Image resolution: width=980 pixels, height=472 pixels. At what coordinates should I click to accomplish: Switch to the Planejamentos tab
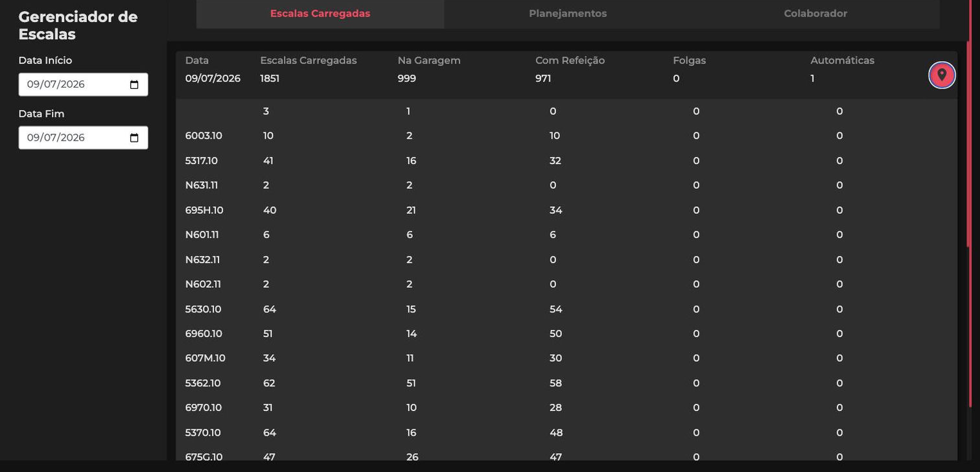click(x=568, y=14)
